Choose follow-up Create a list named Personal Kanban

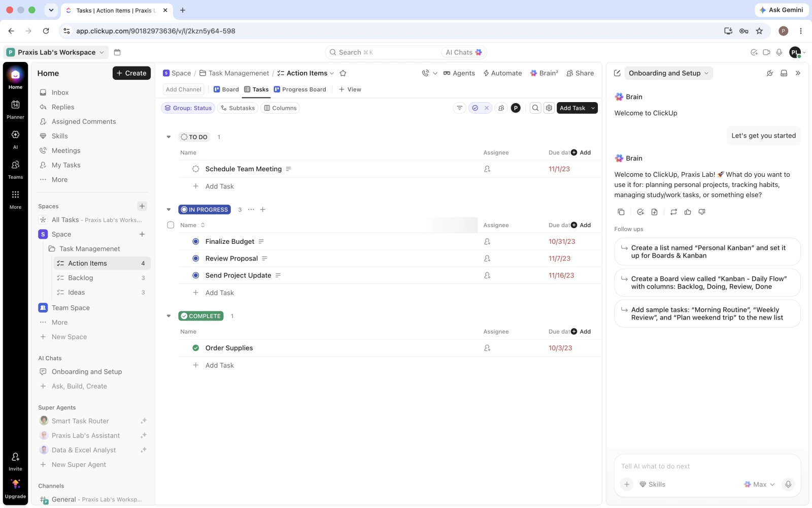[x=707, y=251]
